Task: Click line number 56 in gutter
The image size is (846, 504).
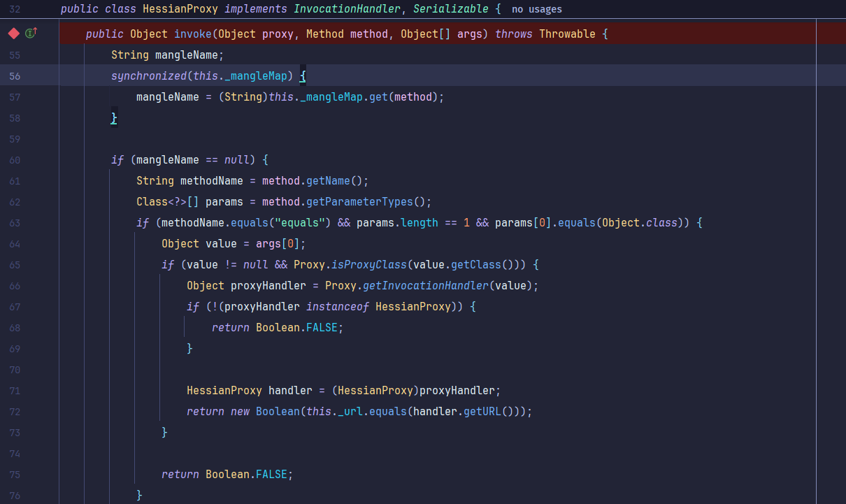Action: (x=15, y=76)
